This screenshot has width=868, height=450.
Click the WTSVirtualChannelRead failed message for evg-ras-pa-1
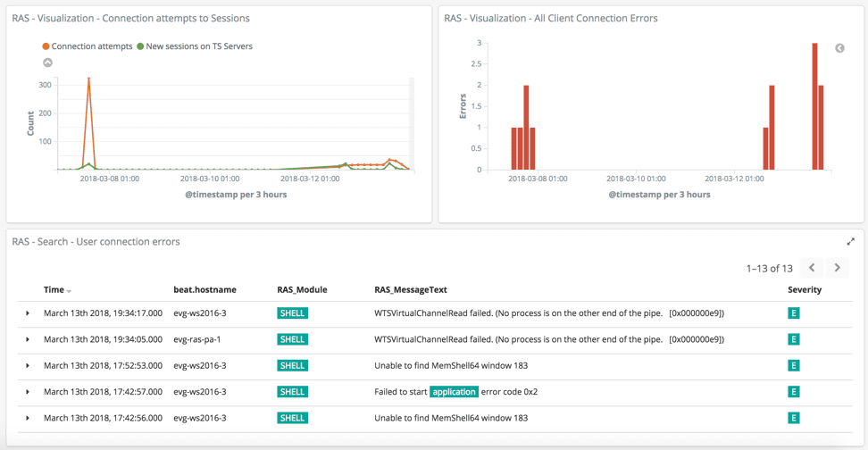click(x=549, y=339)
